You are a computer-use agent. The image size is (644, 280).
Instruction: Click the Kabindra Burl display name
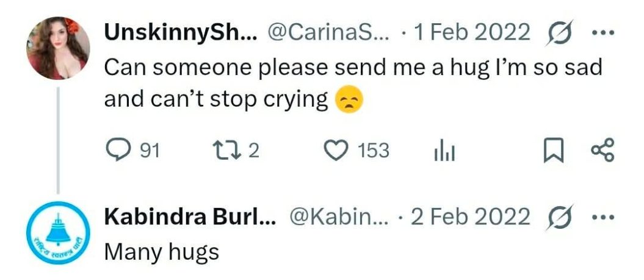pos(190,216)
